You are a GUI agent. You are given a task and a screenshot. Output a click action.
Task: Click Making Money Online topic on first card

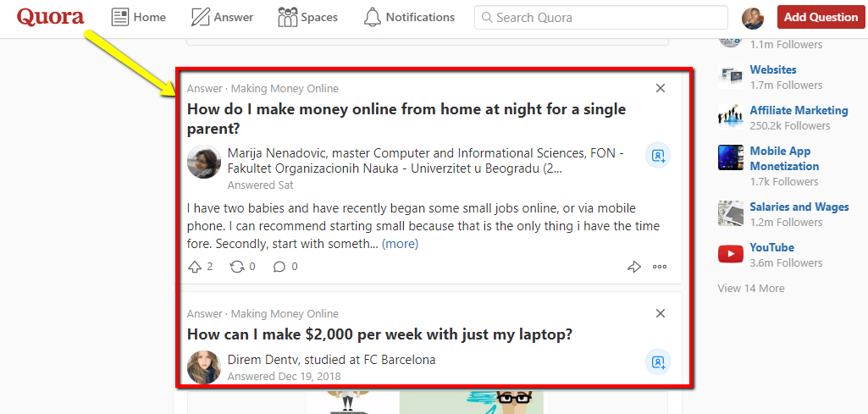click(285, 89)
